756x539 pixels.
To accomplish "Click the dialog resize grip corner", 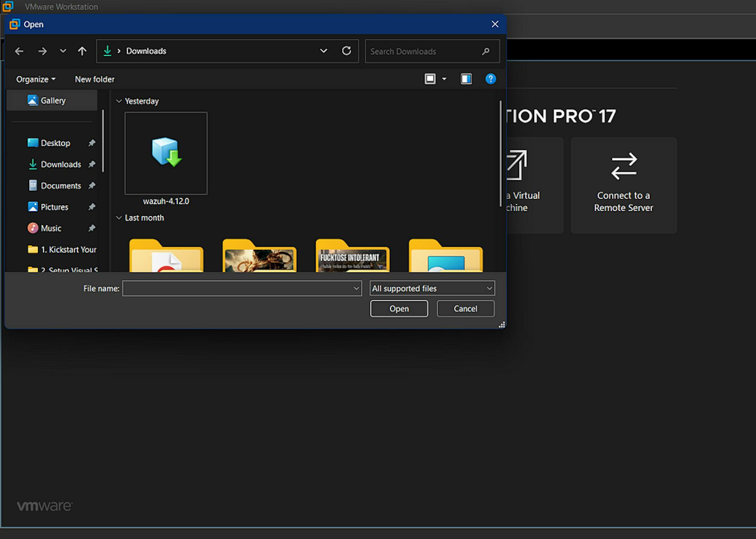I will pyautogui.click(x=502, y=325).
